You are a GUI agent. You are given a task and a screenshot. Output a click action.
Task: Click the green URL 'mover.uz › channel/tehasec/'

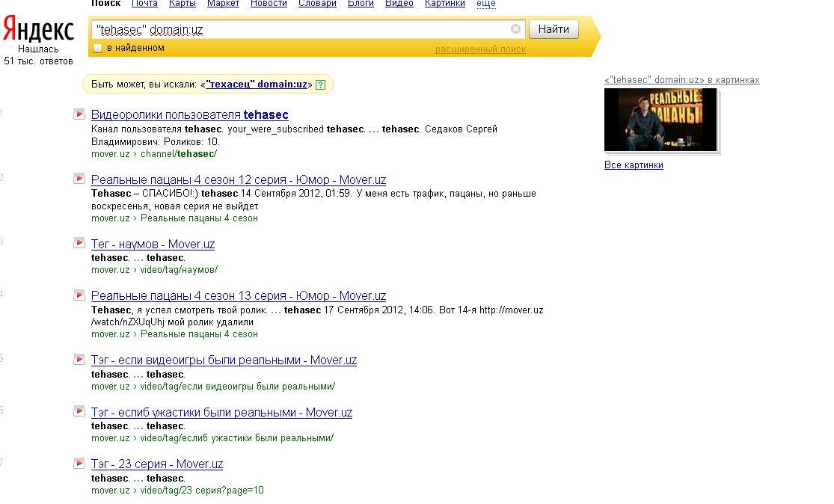(154, 154)
